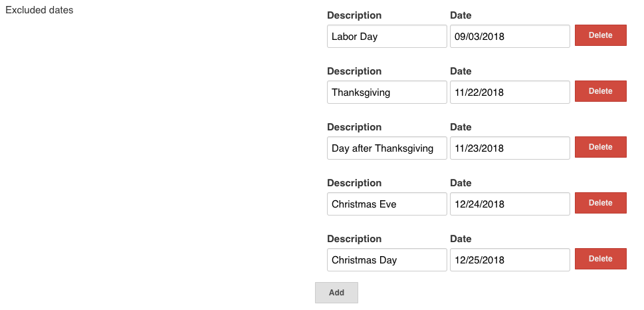This screenshot has height=310, width=644.
Task: Change the 11/22/2018 date field
Action: click(x=510, y=92)
